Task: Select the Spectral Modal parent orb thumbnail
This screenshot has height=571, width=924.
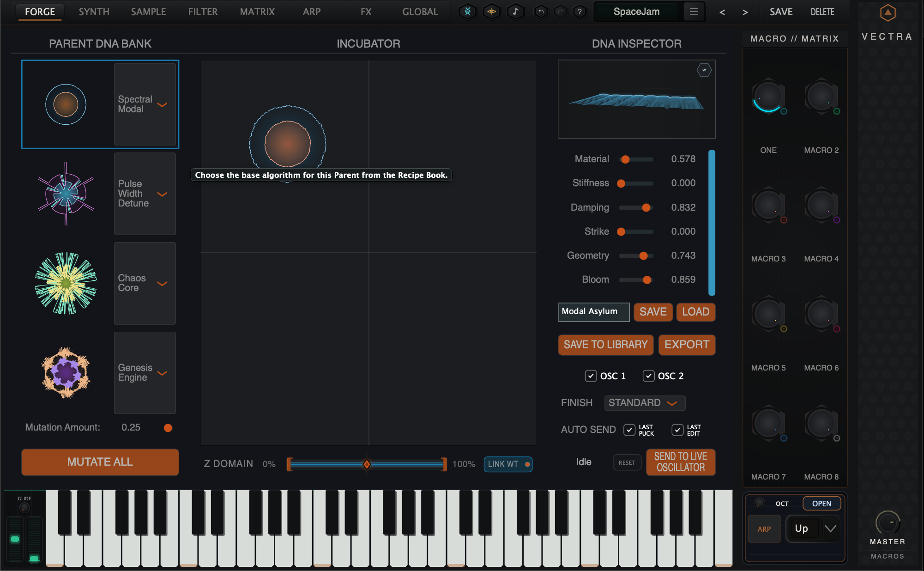Action: [x=66, y=104]
